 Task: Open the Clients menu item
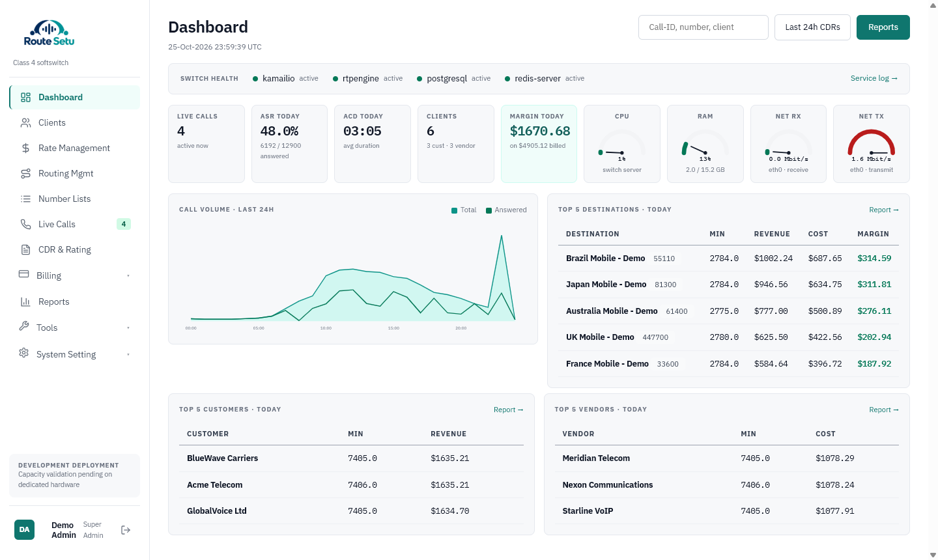pyautogui.click(x=75, y=122)
